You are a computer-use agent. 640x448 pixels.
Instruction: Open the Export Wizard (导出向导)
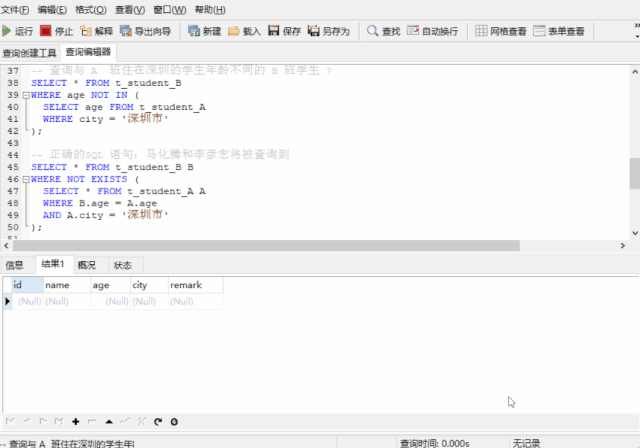tap(144, 31)
